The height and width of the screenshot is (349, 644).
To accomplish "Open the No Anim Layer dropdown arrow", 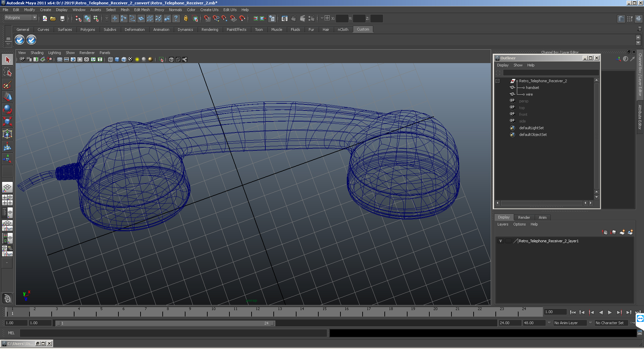I will pos(549,323).
